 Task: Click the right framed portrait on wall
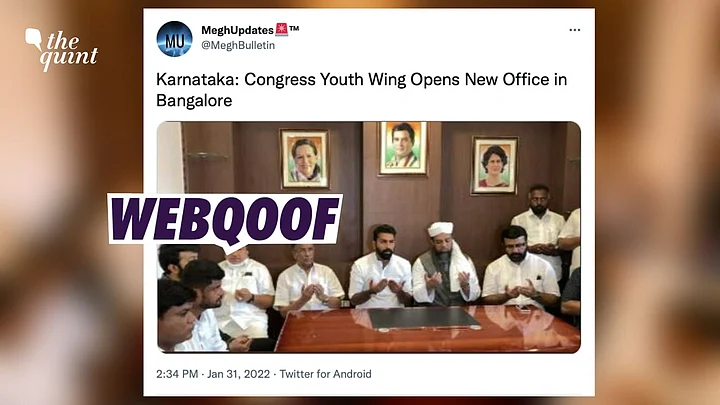click(494, 165)
